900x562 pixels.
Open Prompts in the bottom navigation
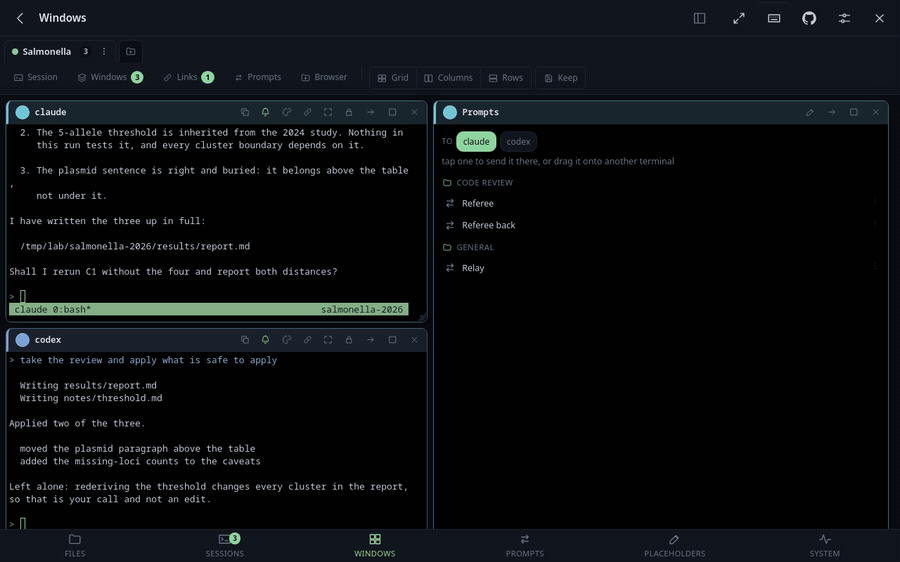pyautogui.click(x=525, y=545)
